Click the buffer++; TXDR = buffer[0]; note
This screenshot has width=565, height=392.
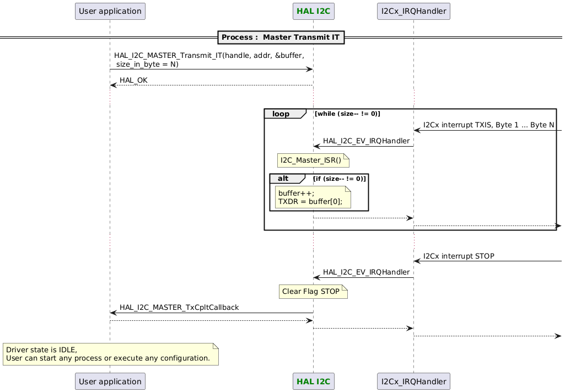point(311,197)
